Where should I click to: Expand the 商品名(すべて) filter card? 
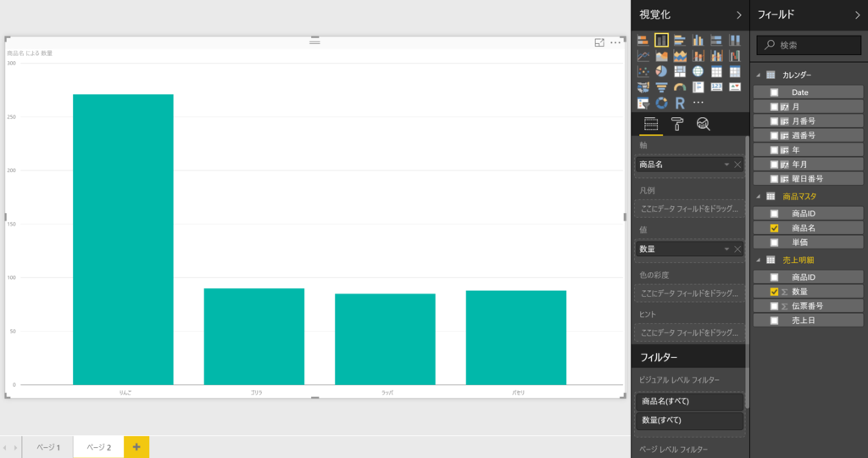point(689,401)
